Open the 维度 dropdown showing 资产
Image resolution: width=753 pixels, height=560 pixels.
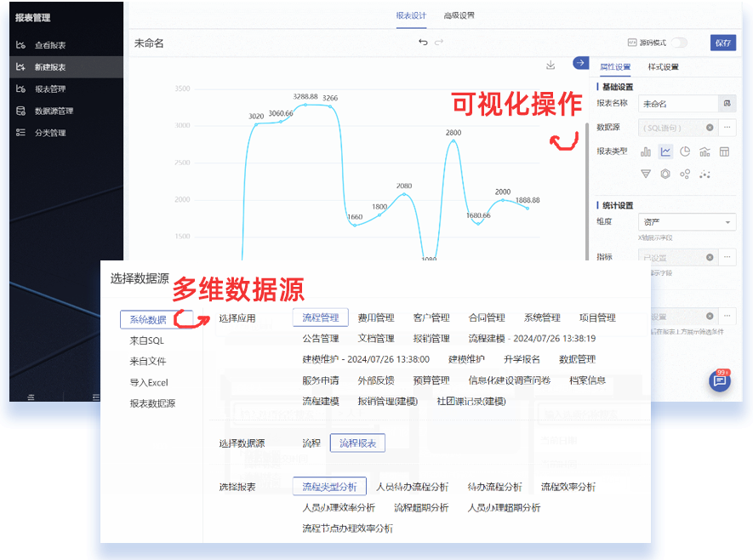(x=687, y=221)
